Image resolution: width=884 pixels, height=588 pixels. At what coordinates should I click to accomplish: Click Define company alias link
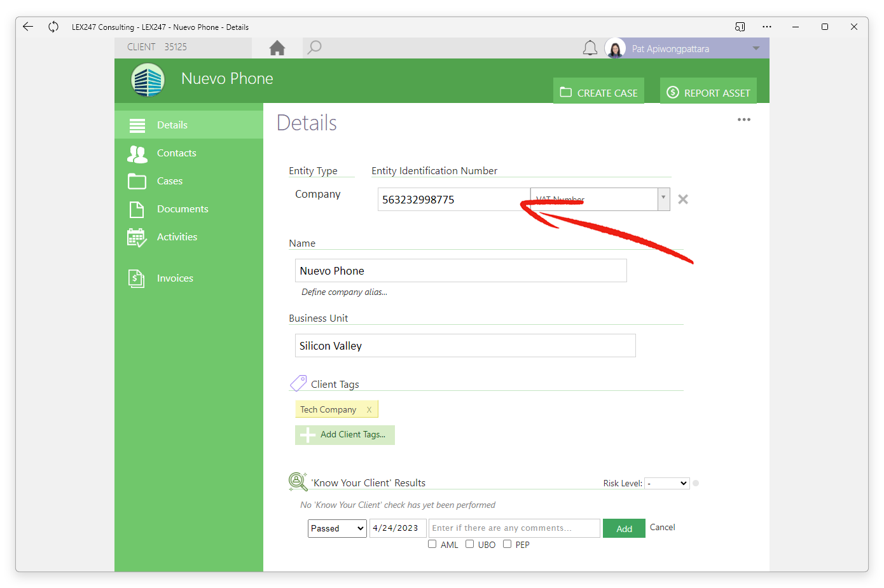(344, 292)
